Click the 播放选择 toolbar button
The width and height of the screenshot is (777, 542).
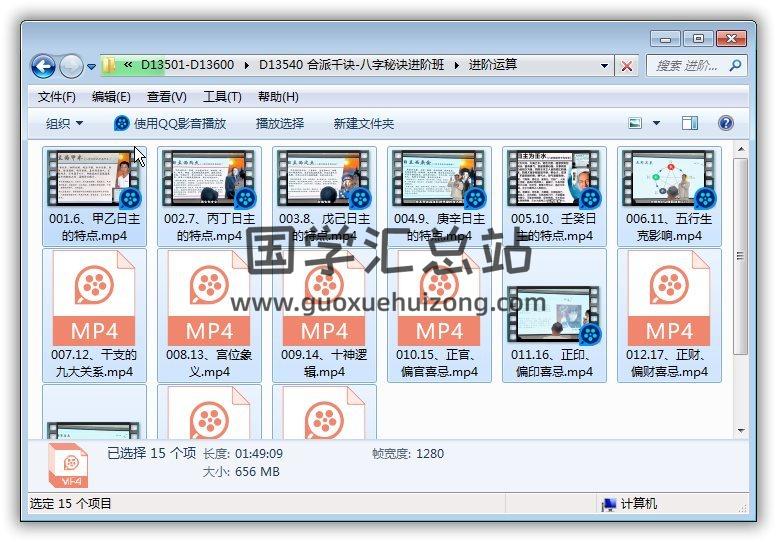[x=280, y=123]
